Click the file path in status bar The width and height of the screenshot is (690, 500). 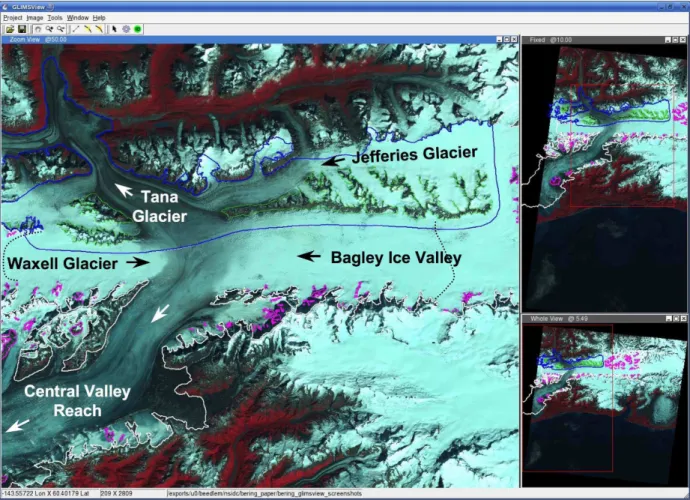point(265,494)
